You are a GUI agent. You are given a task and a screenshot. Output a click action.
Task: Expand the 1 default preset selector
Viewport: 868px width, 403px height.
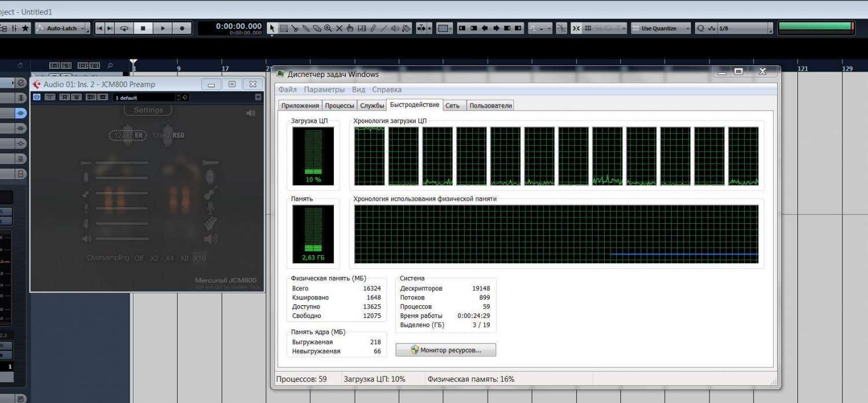(147, 98)
